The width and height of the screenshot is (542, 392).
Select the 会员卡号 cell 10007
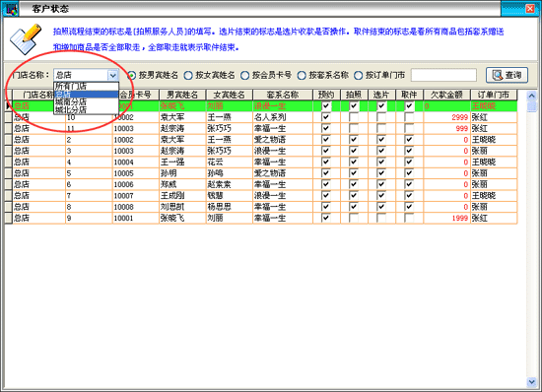click(x=136, y=195)
